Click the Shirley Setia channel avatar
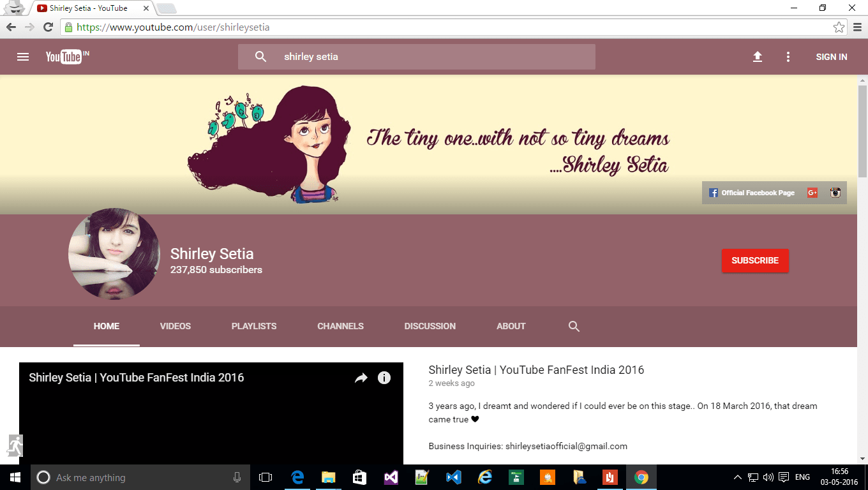This screenshot has width=868, height=490. pyautogui.click(x=114, y=254)
